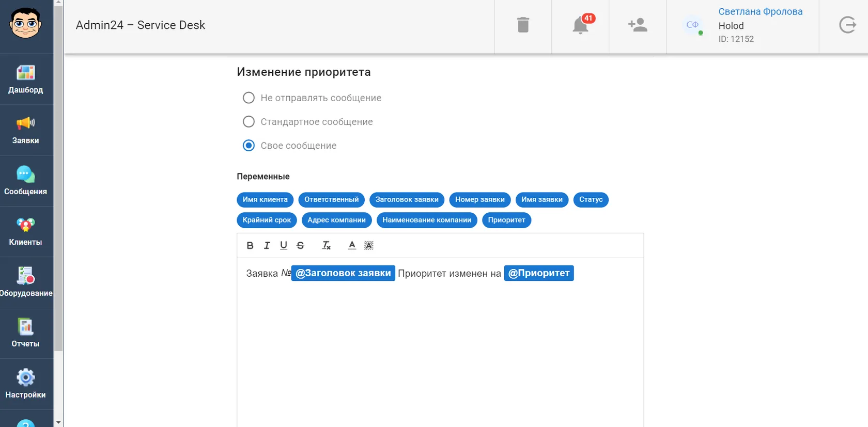Click the trash bin icon

523,25
